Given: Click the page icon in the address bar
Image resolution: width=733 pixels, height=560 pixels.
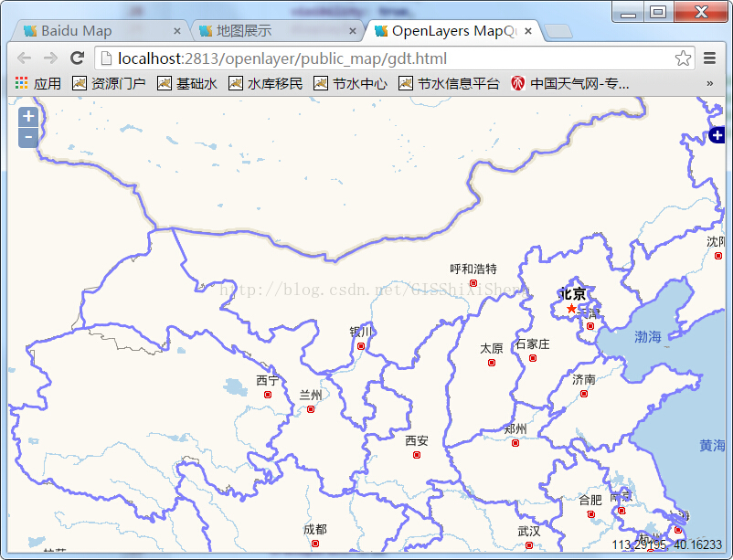Looking at the screenshot, I should 107,58.
